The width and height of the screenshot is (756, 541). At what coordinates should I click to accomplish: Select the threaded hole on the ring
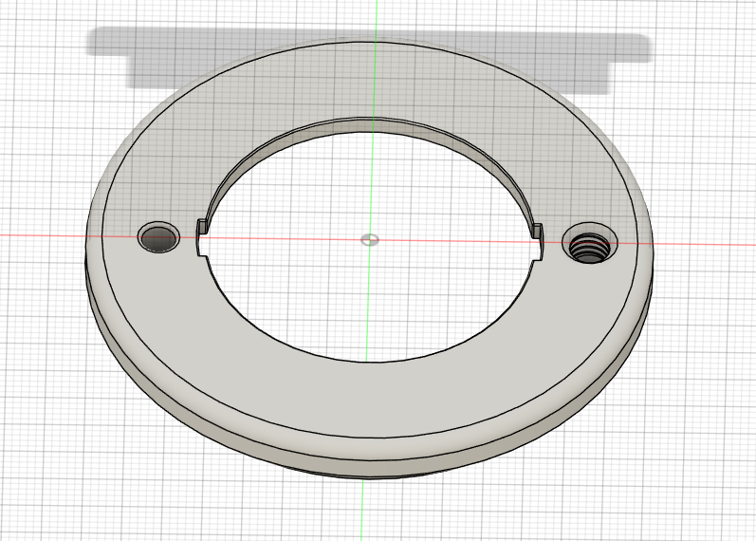point(590,243)
